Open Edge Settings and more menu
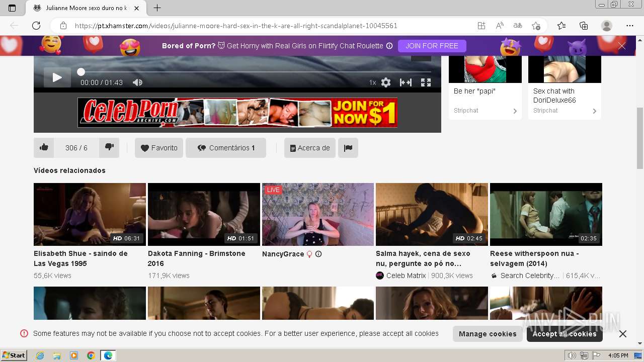This screenshot has height=362, width=644. point(630,26)
